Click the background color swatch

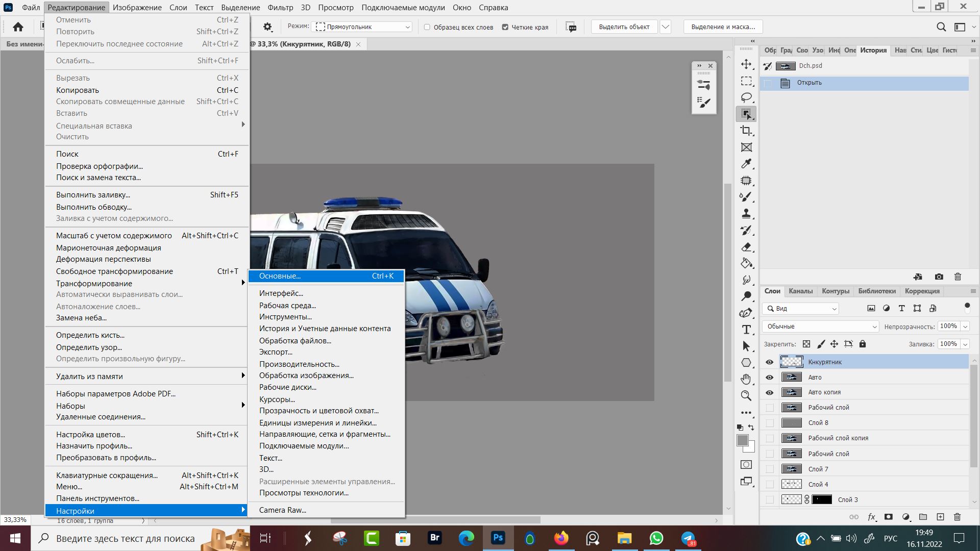(x=751, y=449)
